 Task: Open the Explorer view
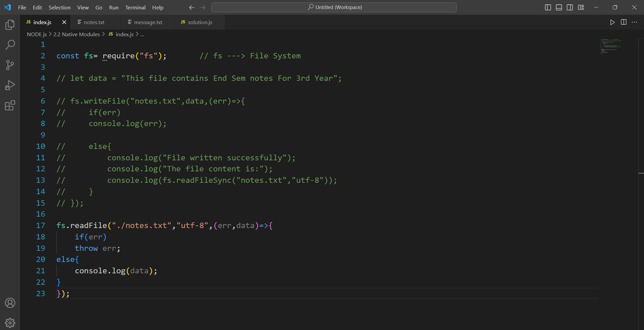10,24
